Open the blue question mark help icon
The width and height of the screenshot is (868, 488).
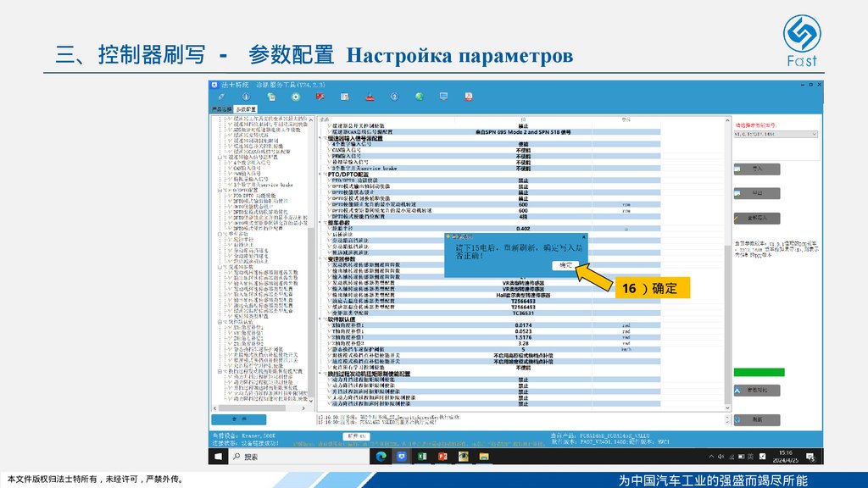(x=394, y=97)
